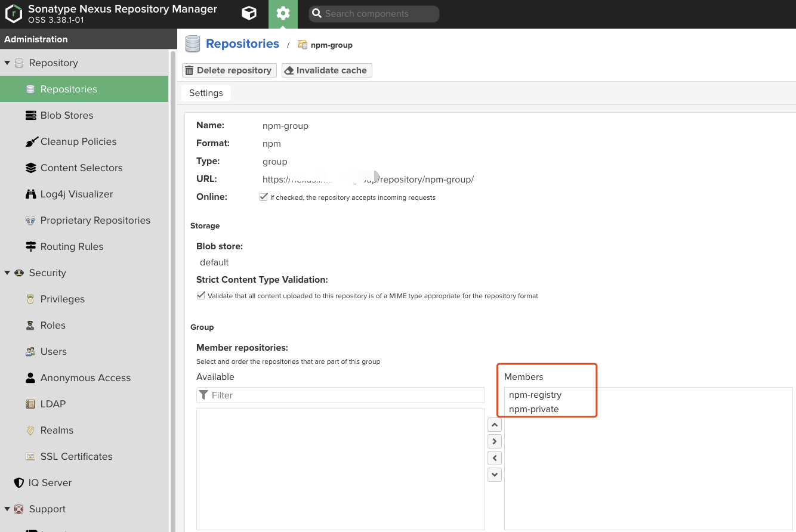Switch to the Settings tab
This screenshot has width=796, height=532.
206,93
